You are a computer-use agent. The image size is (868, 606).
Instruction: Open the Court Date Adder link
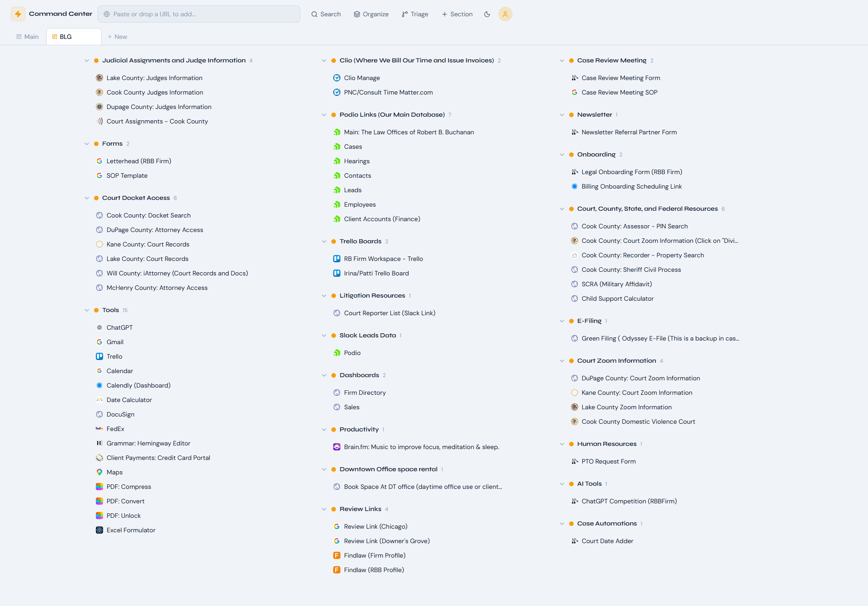click(x=607, y=540)
